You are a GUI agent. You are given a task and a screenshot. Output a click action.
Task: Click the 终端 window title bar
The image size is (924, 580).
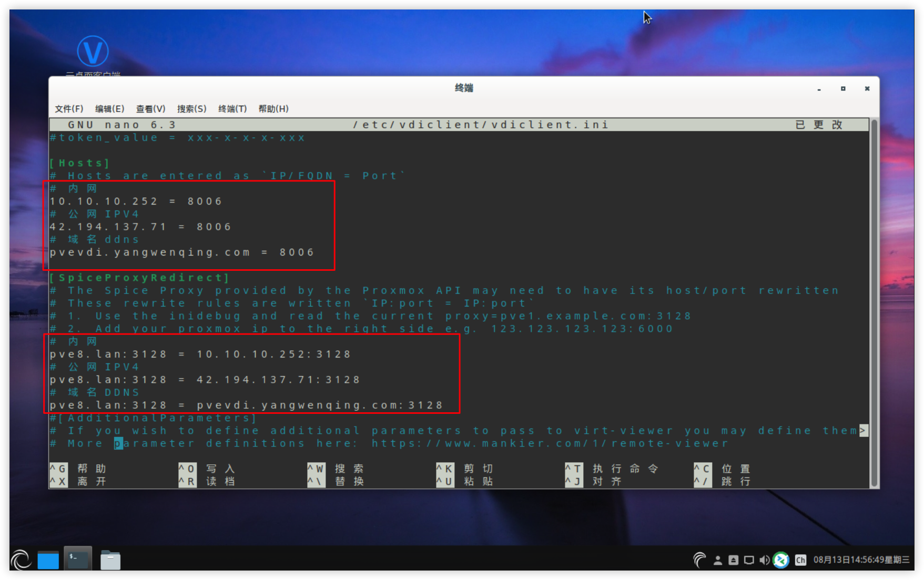point(464,88)
